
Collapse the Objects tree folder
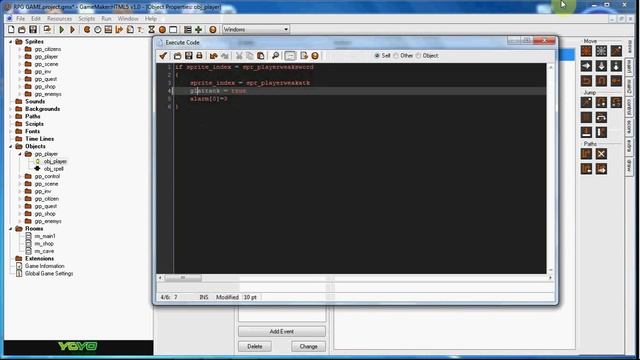click(11, 146)
